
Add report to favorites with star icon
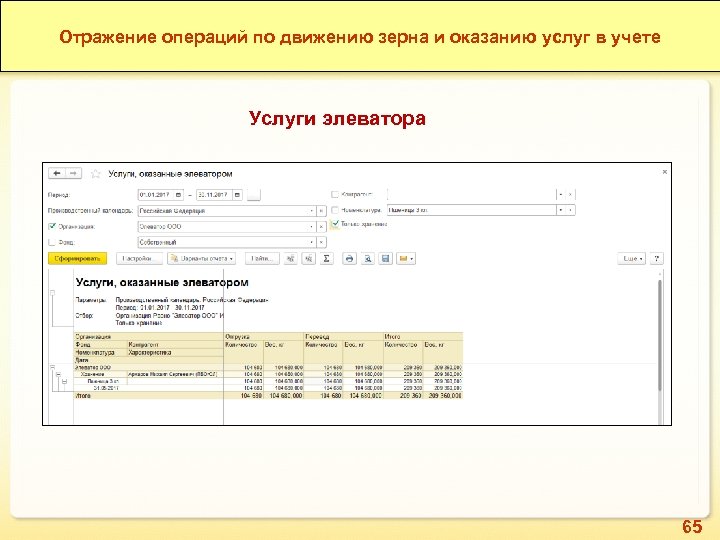96,174
